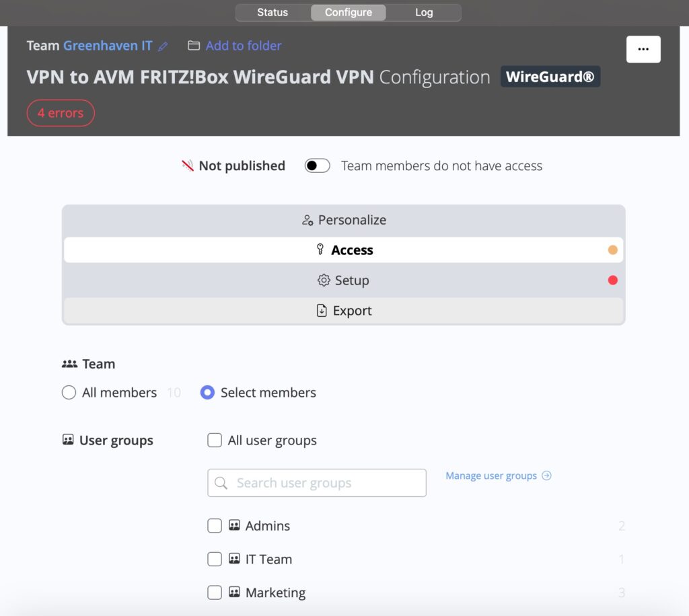This screenshot has width=689, height=616.
Task: Check the Marketing group checkbox
Action: click(215, 592)
